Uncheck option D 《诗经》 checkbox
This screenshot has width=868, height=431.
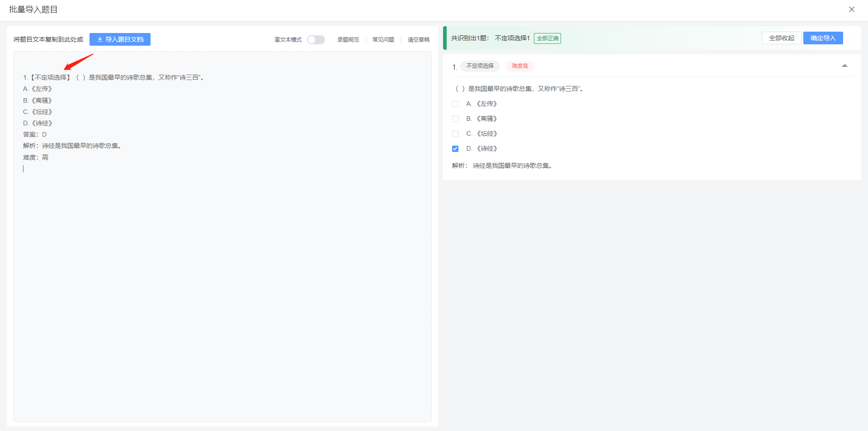coord(455,149)
